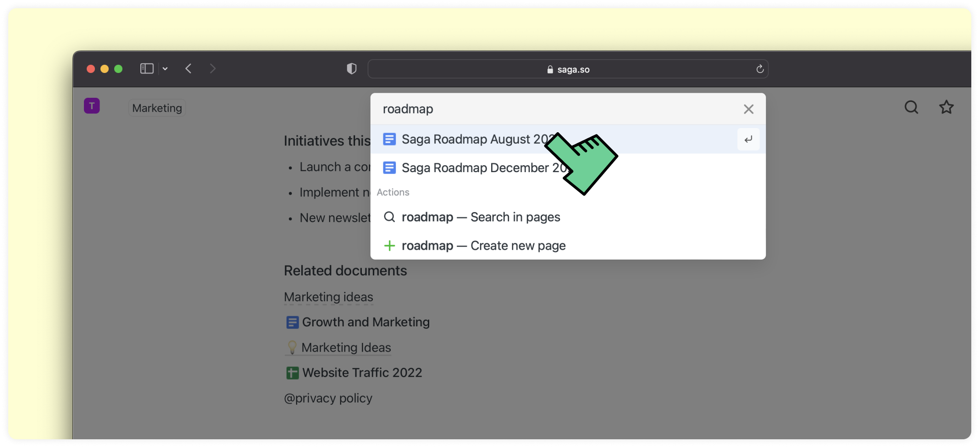980x448 pixels.
Task: Click the saga.so address bar
Action: click(x=568, y=69)
